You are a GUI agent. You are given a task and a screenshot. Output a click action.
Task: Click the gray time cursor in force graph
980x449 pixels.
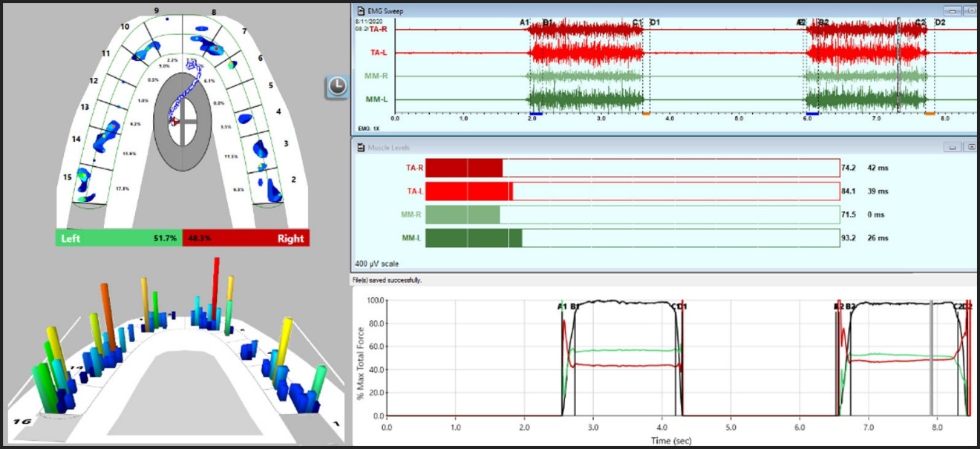(931, 356)
